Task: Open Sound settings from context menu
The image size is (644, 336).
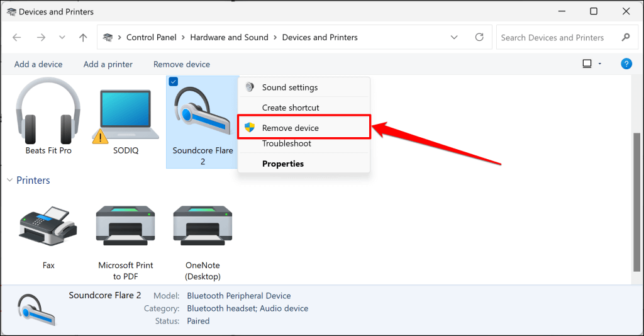Action: [x=304, y=87]
